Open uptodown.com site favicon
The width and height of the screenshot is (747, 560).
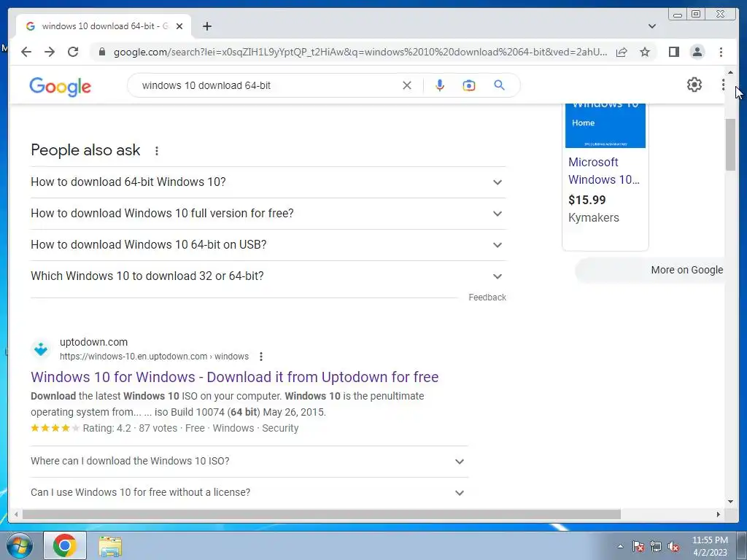[41, 349]
